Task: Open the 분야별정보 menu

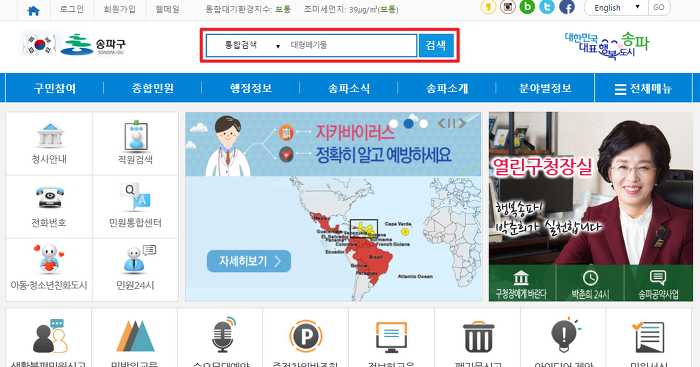Action: coord(546,88)
